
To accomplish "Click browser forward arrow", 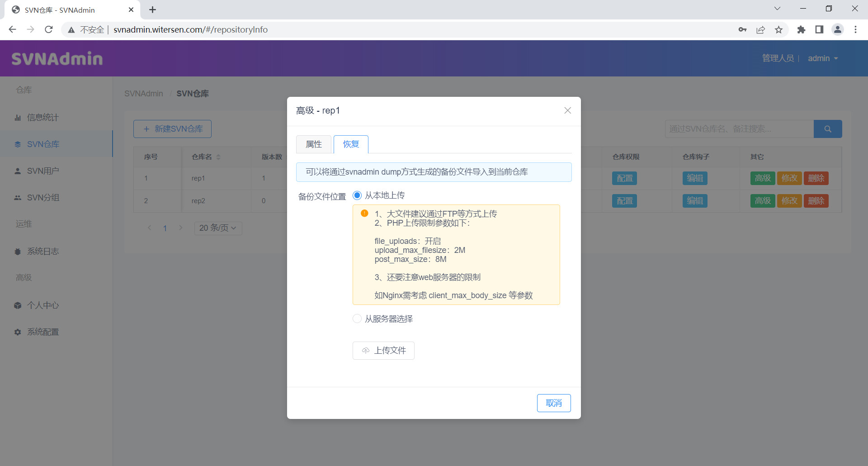I will (30, 29).
